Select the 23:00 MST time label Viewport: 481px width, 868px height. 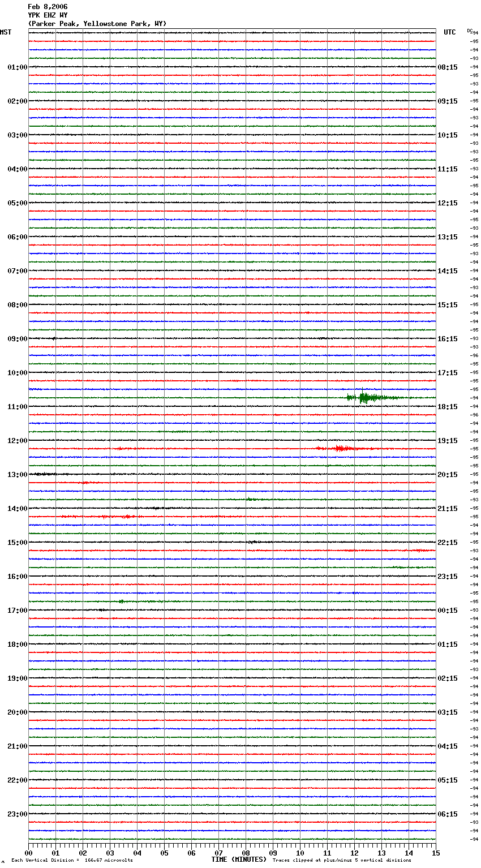(18, 814)
